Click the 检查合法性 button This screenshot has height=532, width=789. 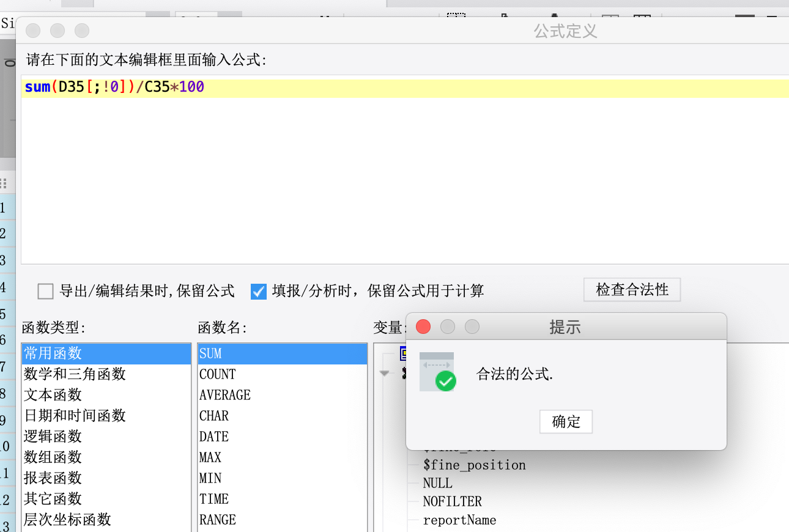click(x=632, y=289)
